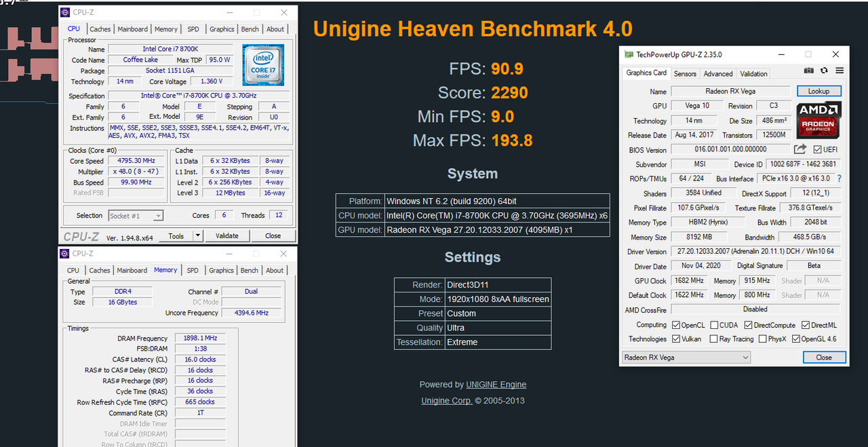Click the Device ID value 1002 687F - 1462 3681
868x447 pixels.
(804, 164)
